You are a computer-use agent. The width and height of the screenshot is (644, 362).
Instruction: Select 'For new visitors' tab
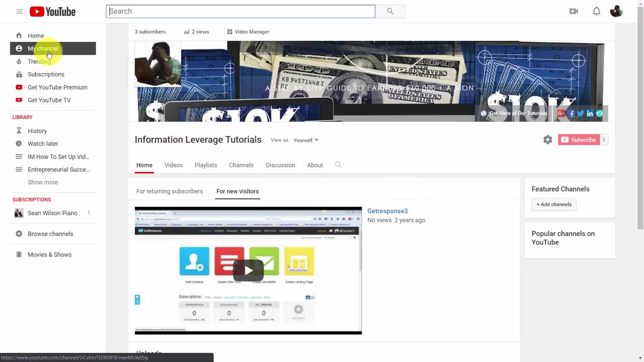click(x=237, y=191)
